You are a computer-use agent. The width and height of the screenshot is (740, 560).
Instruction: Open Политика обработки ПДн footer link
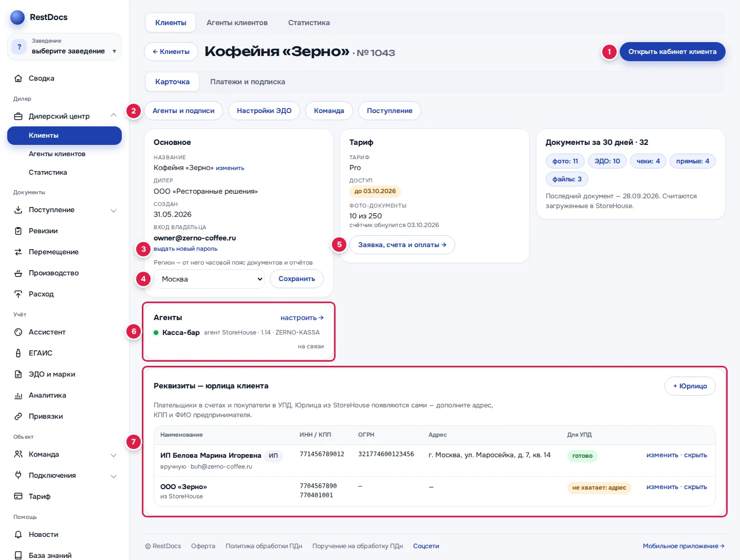pos(264,546)
